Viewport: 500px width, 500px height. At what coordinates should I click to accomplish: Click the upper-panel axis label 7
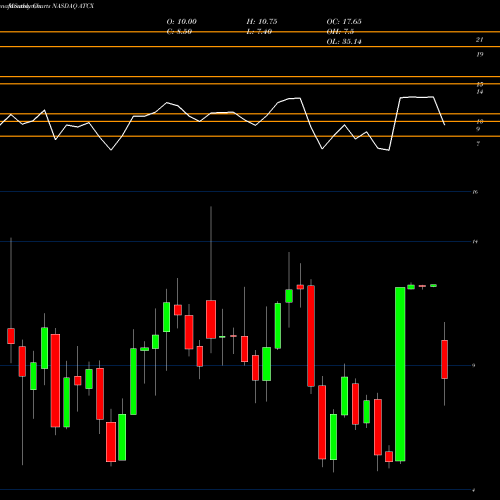[478, 144]
